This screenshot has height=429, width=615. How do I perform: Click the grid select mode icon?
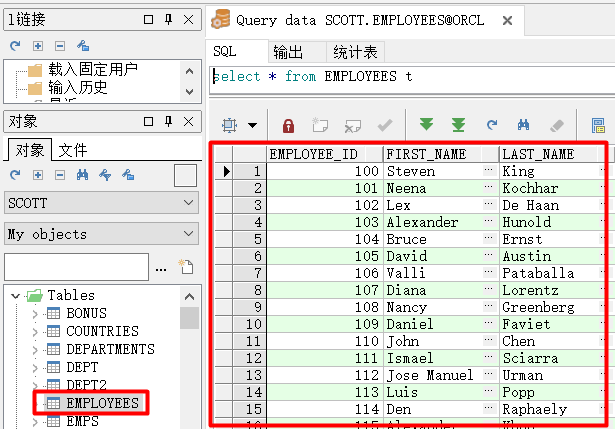[x=229, y=125]
